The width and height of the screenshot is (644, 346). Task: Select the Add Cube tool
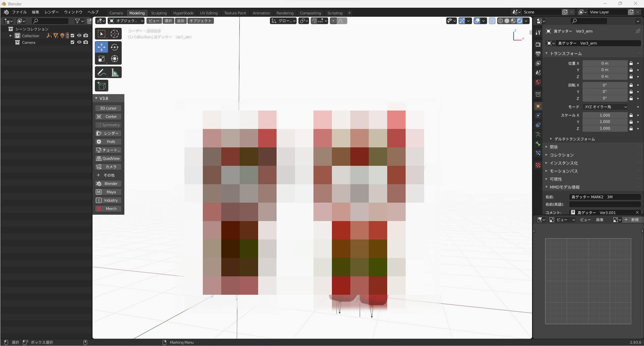(x=101, y=86)
